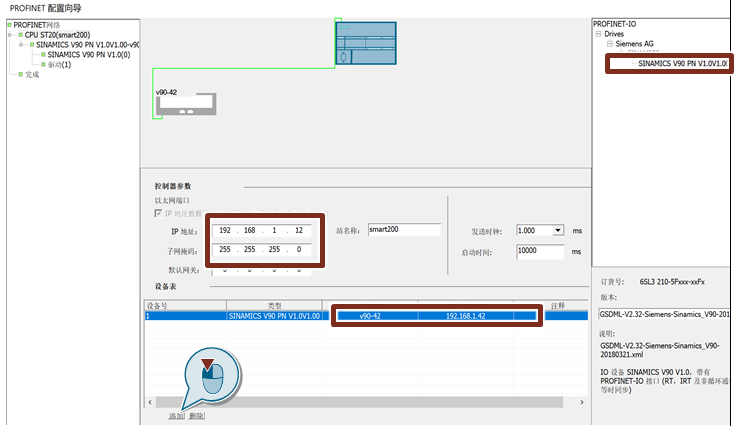Click the green icon beside 完成
The image size is (736, 426).
coord(21,74)
